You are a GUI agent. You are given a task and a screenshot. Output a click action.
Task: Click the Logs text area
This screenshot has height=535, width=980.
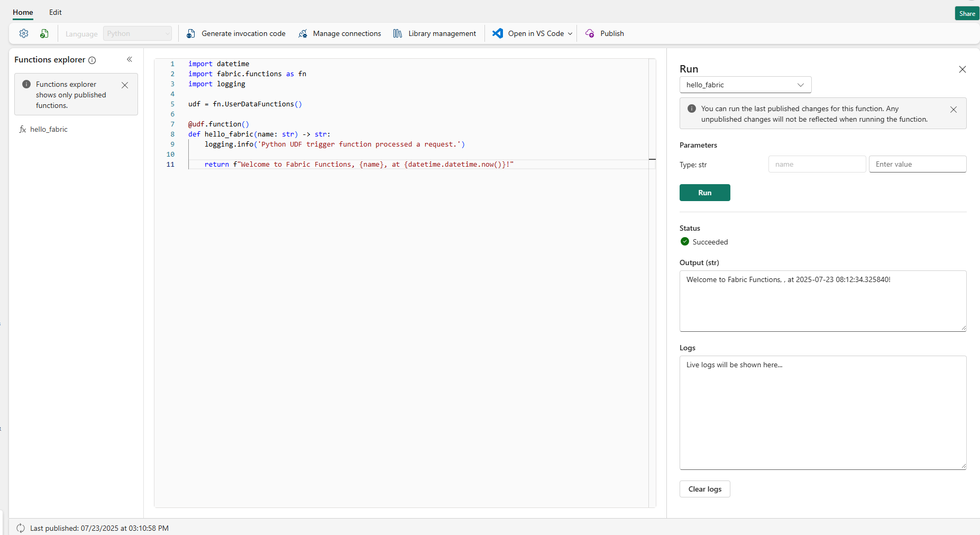pos(823,413)
